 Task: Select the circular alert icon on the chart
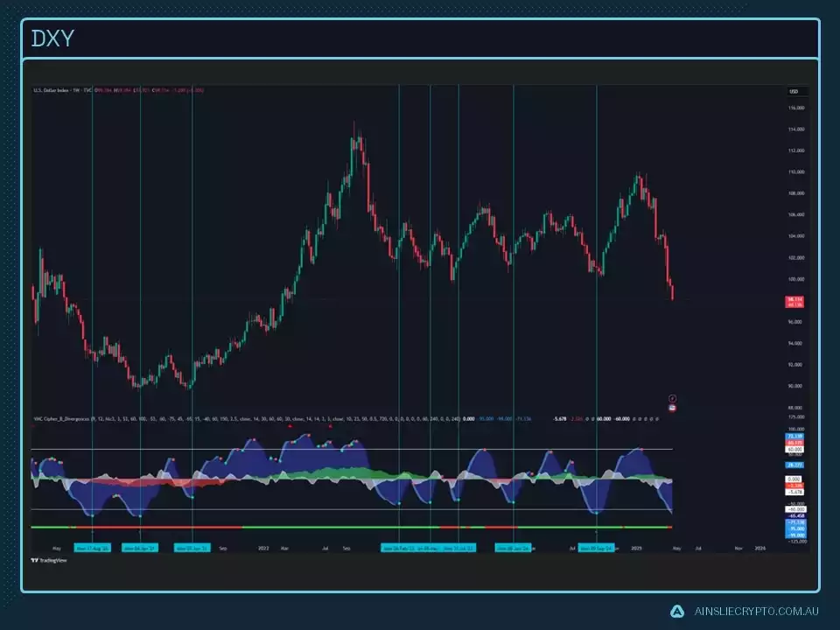672,398
